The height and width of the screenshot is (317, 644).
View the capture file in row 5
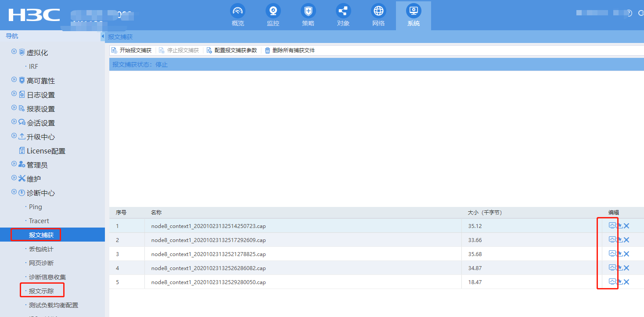point(612,282)
